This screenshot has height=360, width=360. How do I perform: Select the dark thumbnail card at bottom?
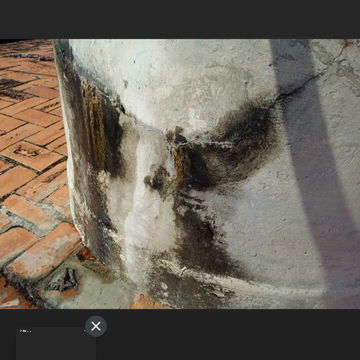(x=56, y=344)
